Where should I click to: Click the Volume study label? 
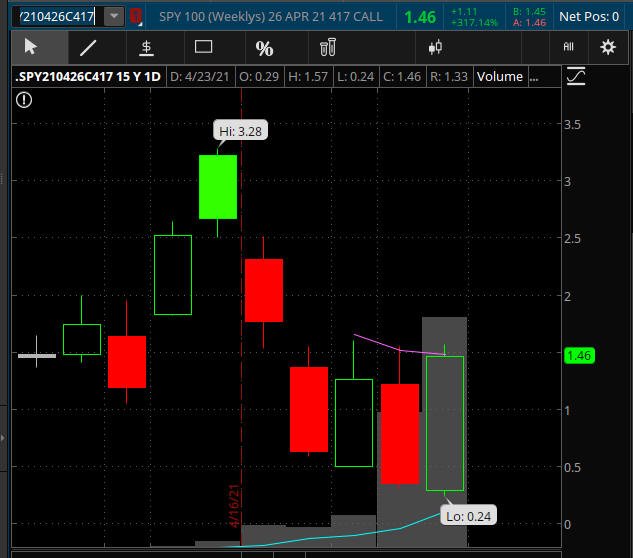coord(500,76)
